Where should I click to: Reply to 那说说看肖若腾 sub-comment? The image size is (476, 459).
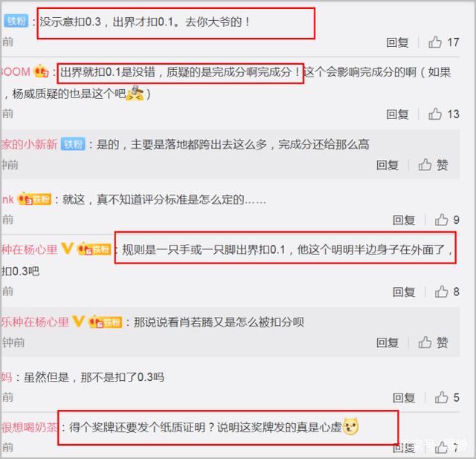pos(387,343)
